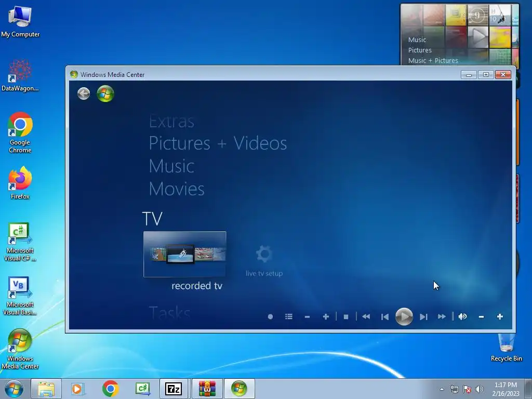
Task: Switch to the WinRAR taskbar button
Action: pos(207,389)
